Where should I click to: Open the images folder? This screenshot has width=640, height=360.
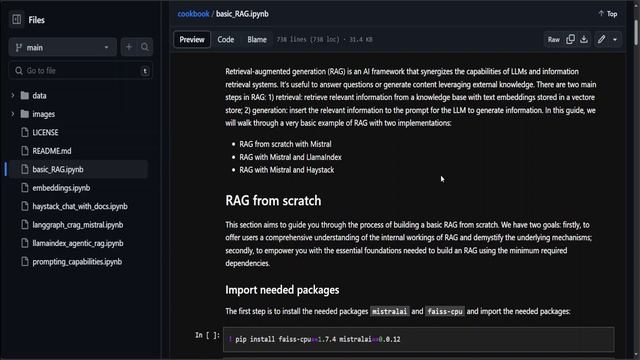click(x=43, y=114)
